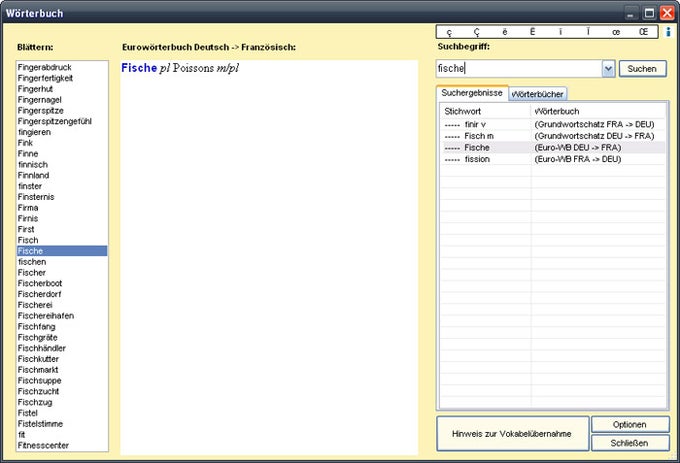
Task: Click '(Euro-WB FRA -> DEU)' cell
Action: [x=578, y=160]
